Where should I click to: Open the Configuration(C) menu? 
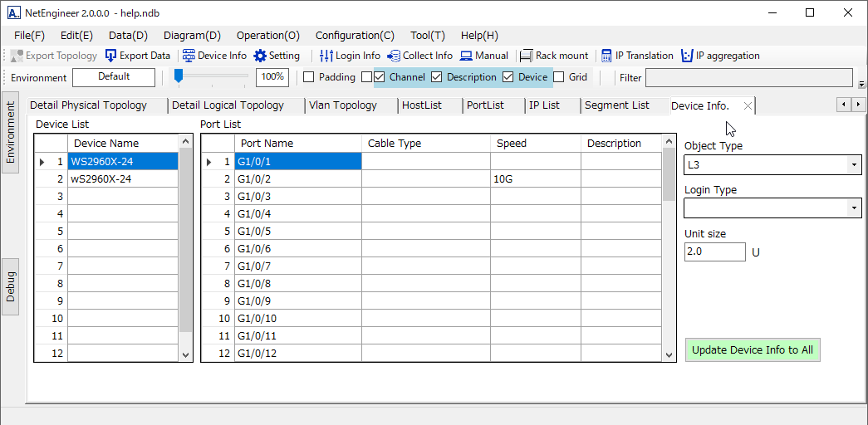pyautogui.click(x=355, y=36)
